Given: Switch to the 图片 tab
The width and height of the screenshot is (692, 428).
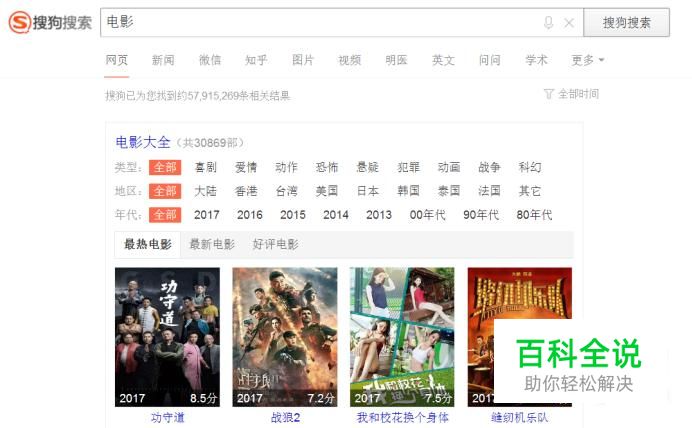Looking at the screenshot, I should pyautogui.click(x=303, y=60).
